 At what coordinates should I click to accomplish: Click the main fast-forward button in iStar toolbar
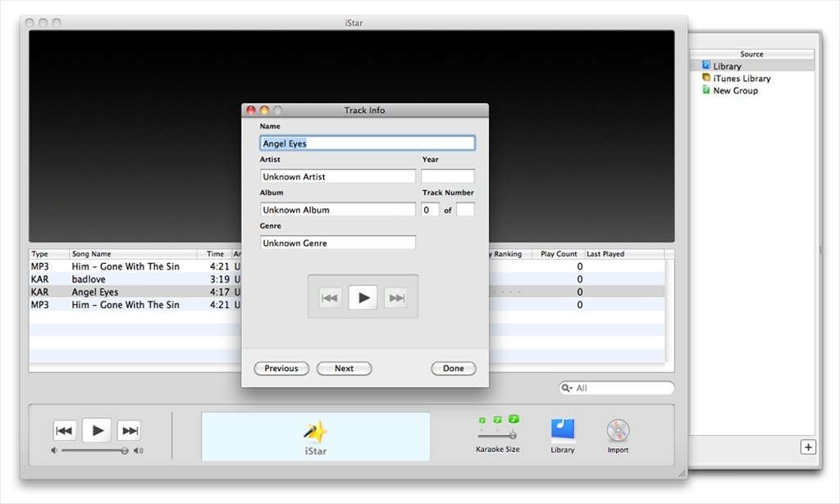coord(130,431)
